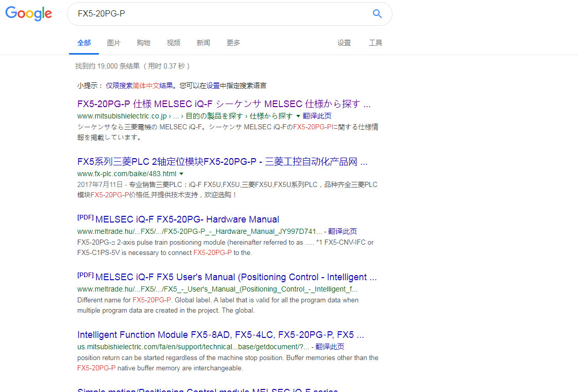Open the MELSEC iQ-F FX5-20PG- Hardware Manual PDF
578x392 pixels.
click(187, 219)
